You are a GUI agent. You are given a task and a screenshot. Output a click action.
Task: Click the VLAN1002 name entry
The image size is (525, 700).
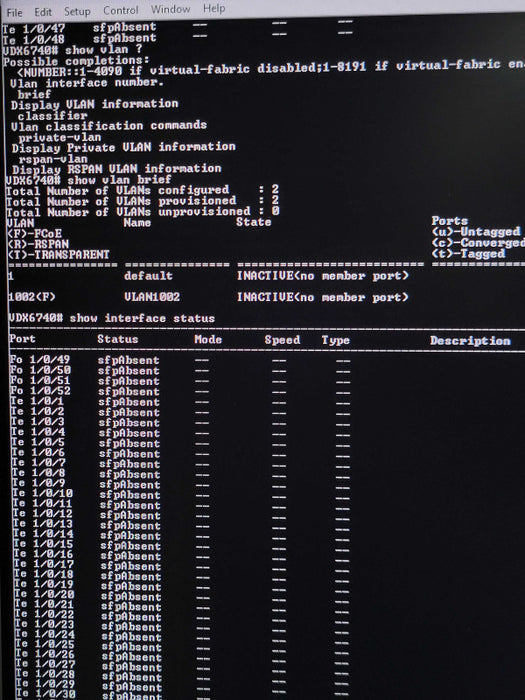click(152, 297)
